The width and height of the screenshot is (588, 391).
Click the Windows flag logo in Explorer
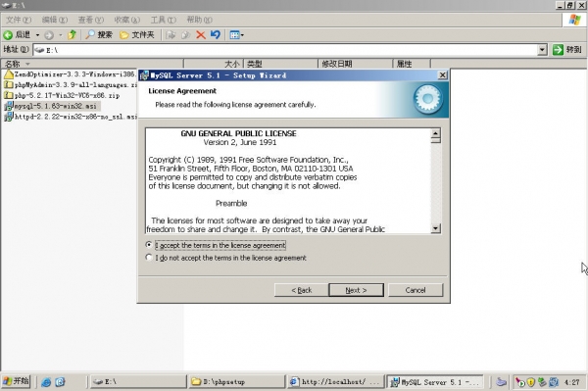click(574, 20)
